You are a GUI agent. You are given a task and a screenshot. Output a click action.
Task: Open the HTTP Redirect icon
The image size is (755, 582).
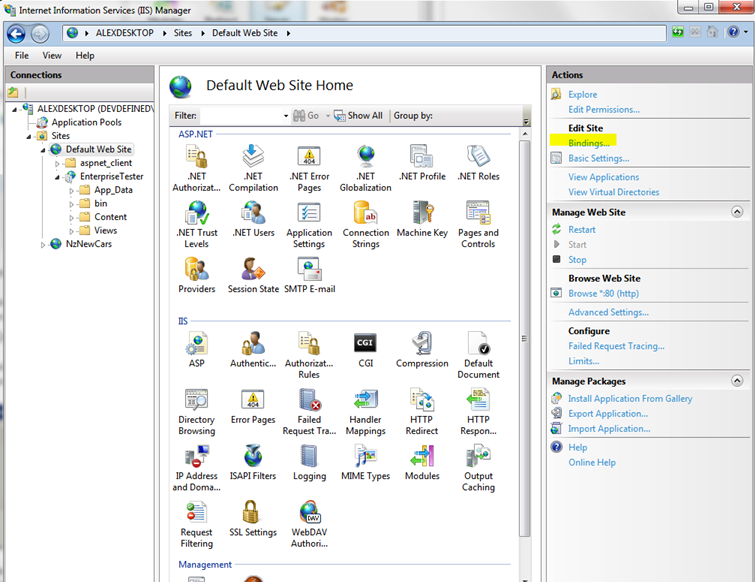[421, 409]
